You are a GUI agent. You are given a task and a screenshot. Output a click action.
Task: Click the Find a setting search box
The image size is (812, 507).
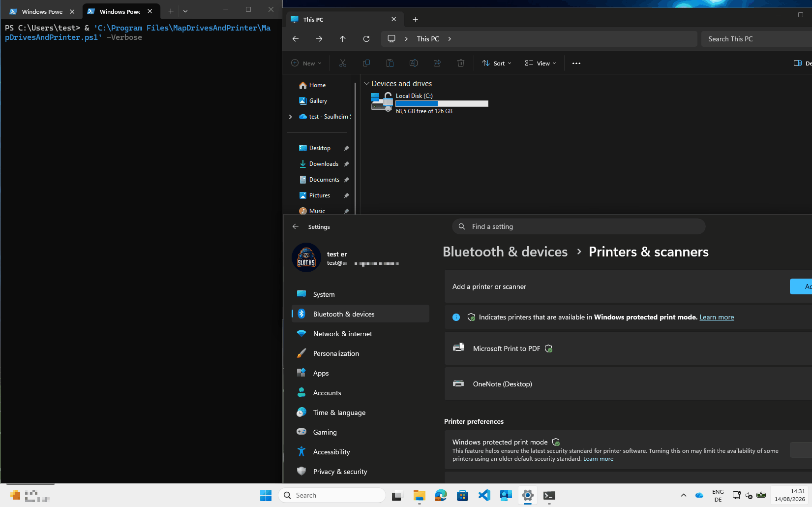coord(578,226)
